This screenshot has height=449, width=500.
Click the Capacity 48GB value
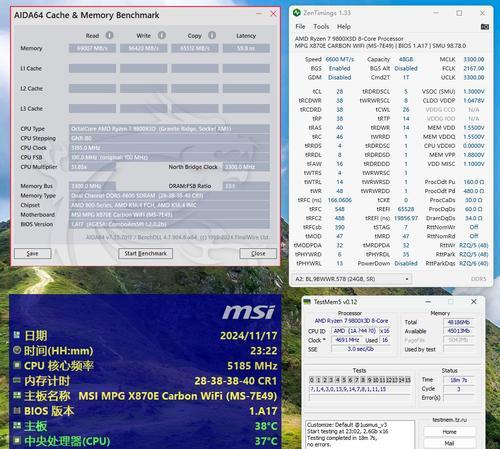click(406, 59)
